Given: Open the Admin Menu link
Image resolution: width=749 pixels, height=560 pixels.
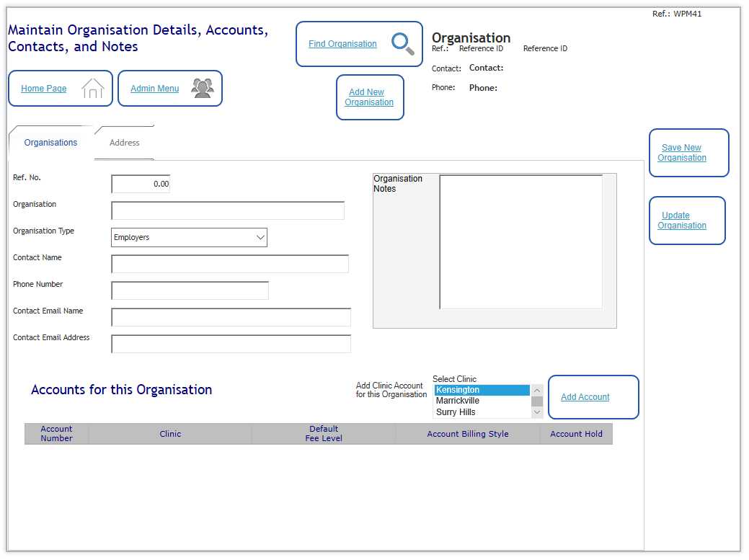Looking at the screenshot, I should (155, 89).
